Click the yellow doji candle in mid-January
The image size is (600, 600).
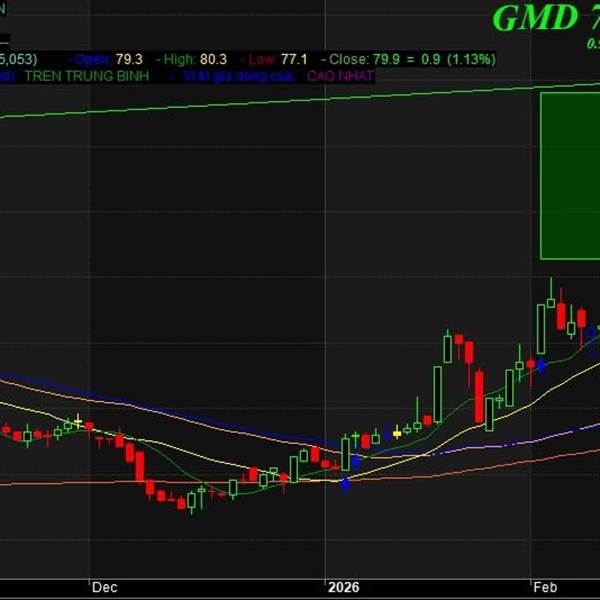[x=397, y=433]
